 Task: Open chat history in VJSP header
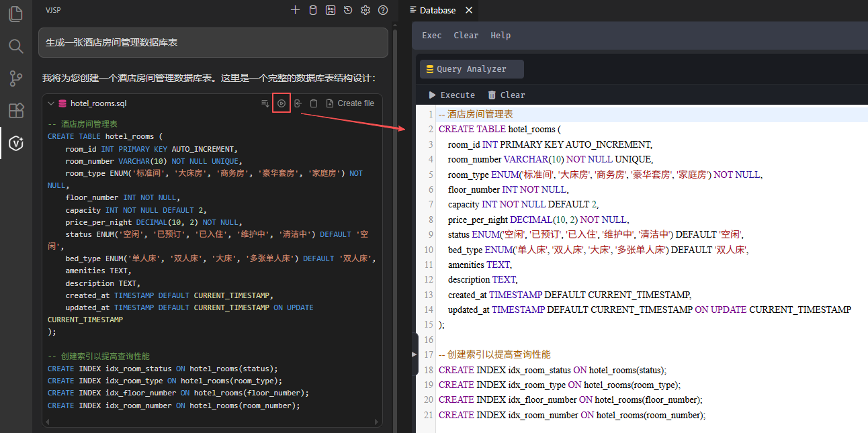coord(348,10)
